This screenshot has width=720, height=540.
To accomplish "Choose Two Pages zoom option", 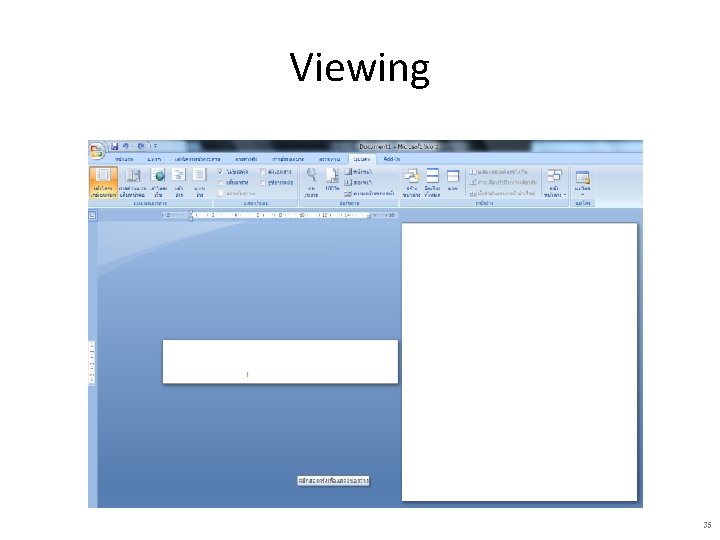I will pyautogui.click(x=358, y=182).
